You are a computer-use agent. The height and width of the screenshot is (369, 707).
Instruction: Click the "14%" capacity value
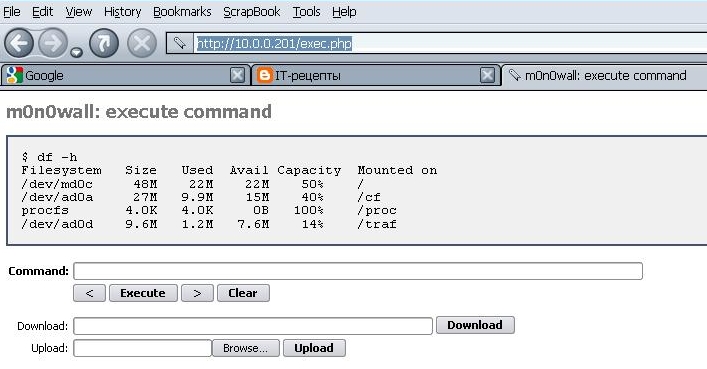pyautogui.click(x=312, y=224)
